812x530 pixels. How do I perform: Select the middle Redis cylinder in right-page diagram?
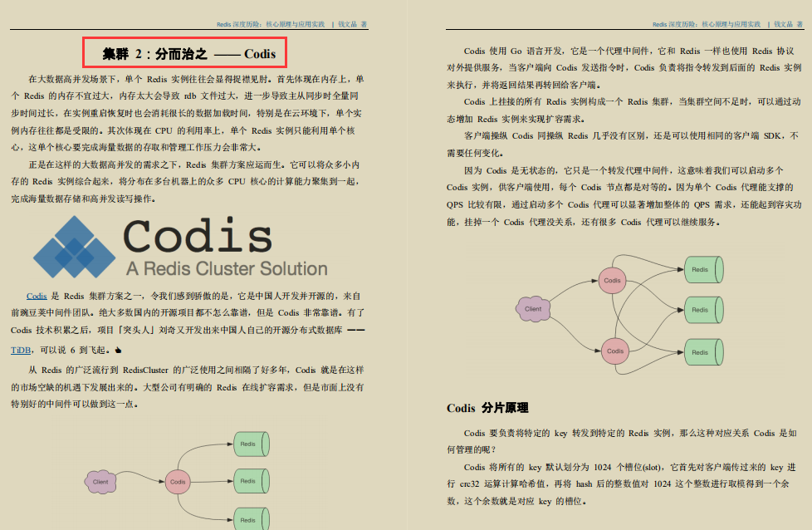click(x=704, y=310)
